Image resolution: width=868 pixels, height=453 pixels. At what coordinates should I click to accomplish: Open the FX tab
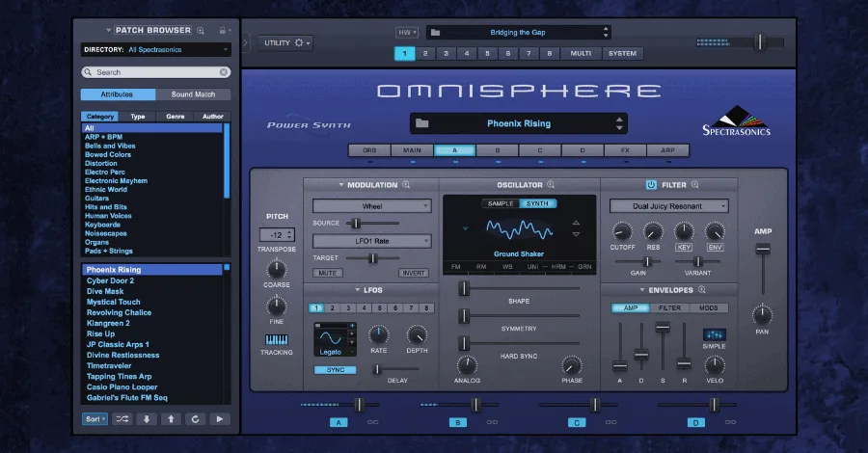[x=626, y=150]
